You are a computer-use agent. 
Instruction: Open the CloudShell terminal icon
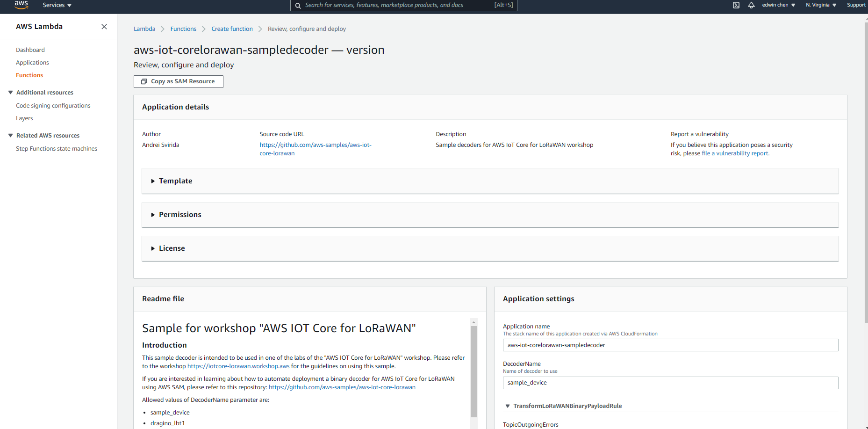(x=736, y=5)
